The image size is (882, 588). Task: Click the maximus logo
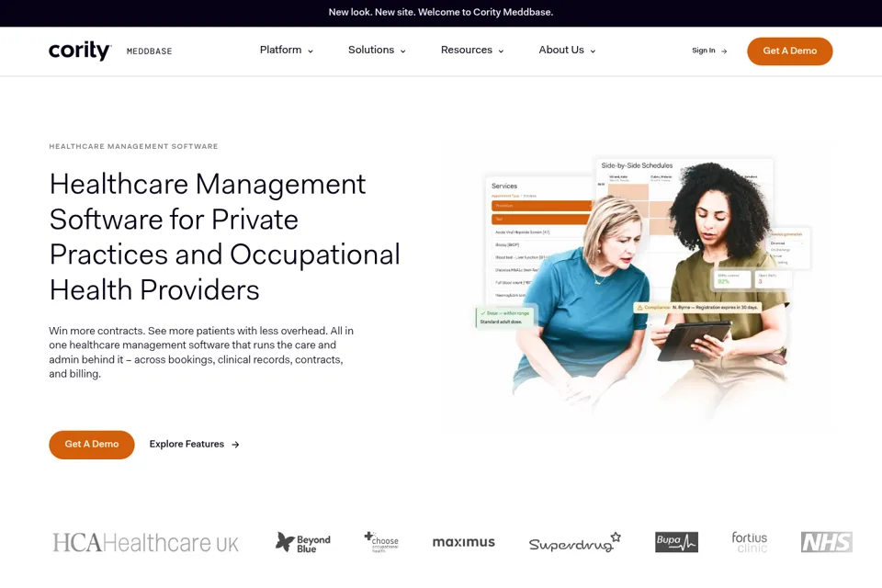463,542
